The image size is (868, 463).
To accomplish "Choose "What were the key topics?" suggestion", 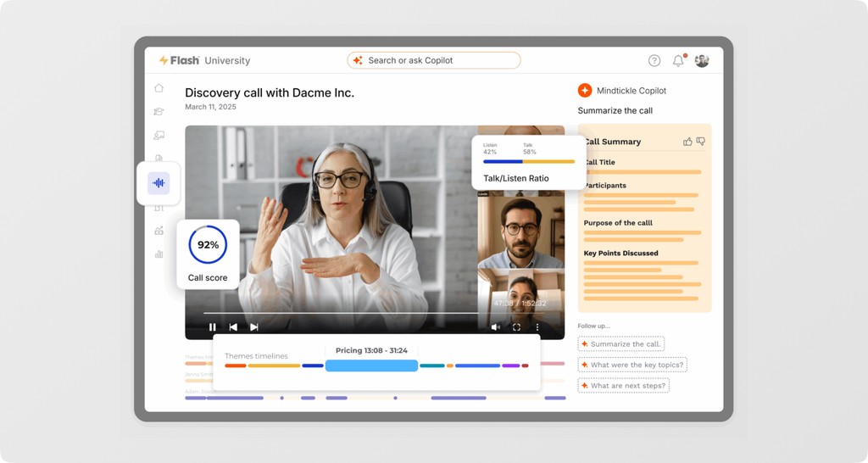I will [632, 365].
